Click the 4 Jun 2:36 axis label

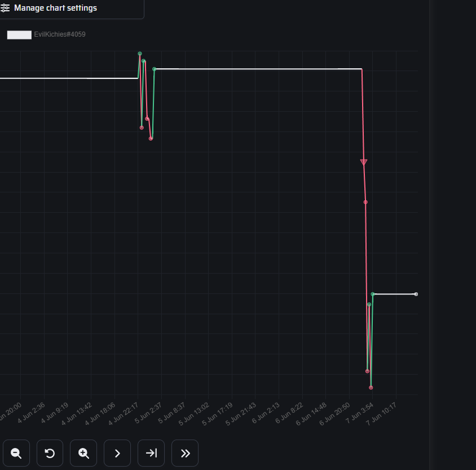[x=31, y=413]
